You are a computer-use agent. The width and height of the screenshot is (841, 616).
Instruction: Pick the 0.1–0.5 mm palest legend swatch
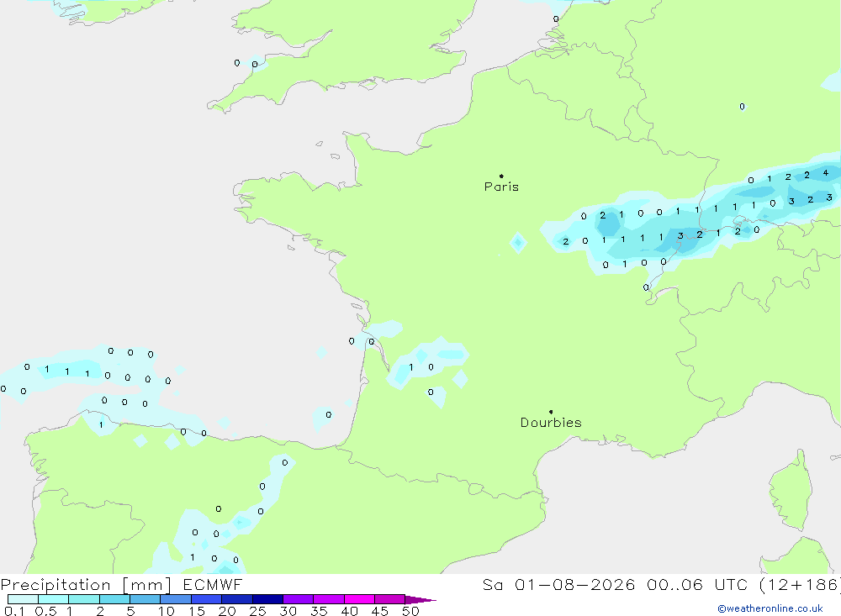(x=23, y=599)
